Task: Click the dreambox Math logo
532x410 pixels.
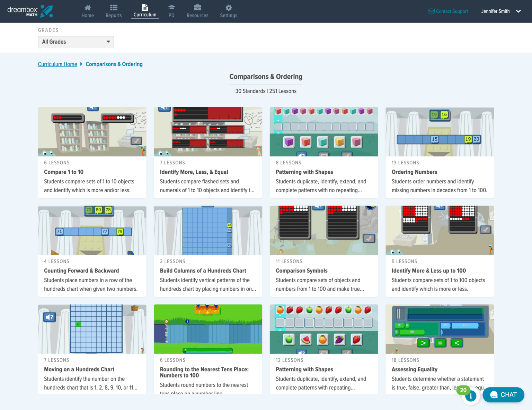Action: [x=30, y=11]
